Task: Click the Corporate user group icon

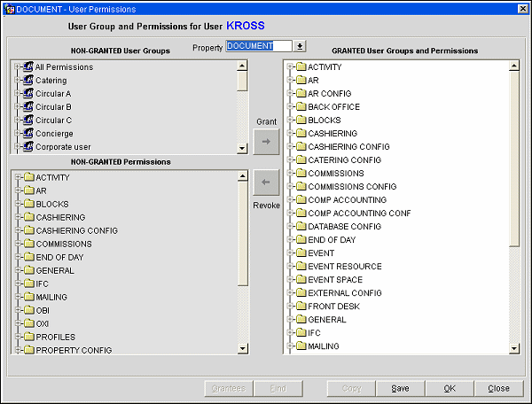Action: (x=28, y=147)
